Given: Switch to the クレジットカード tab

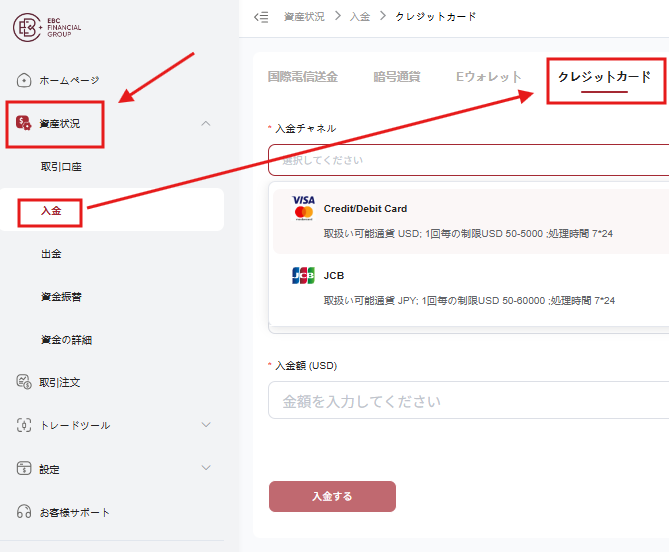Looking at the screenshot, I should coord(605,77).
